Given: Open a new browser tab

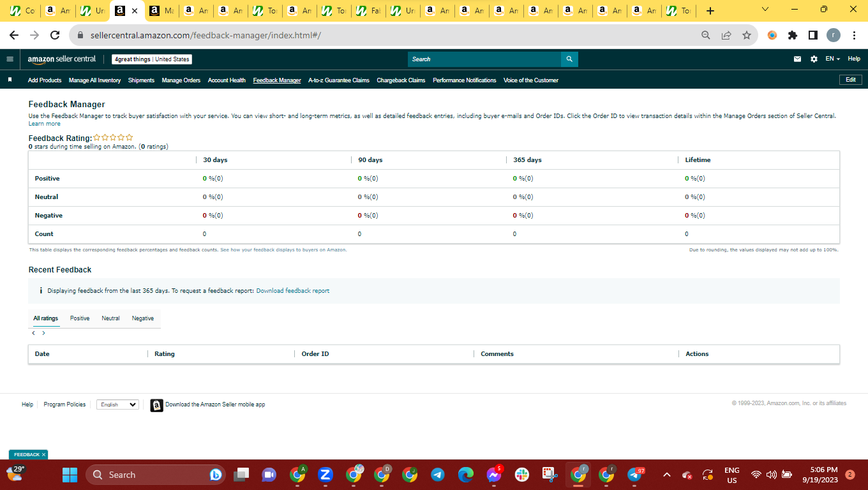Looking at the screenshot, I should 710,11.
